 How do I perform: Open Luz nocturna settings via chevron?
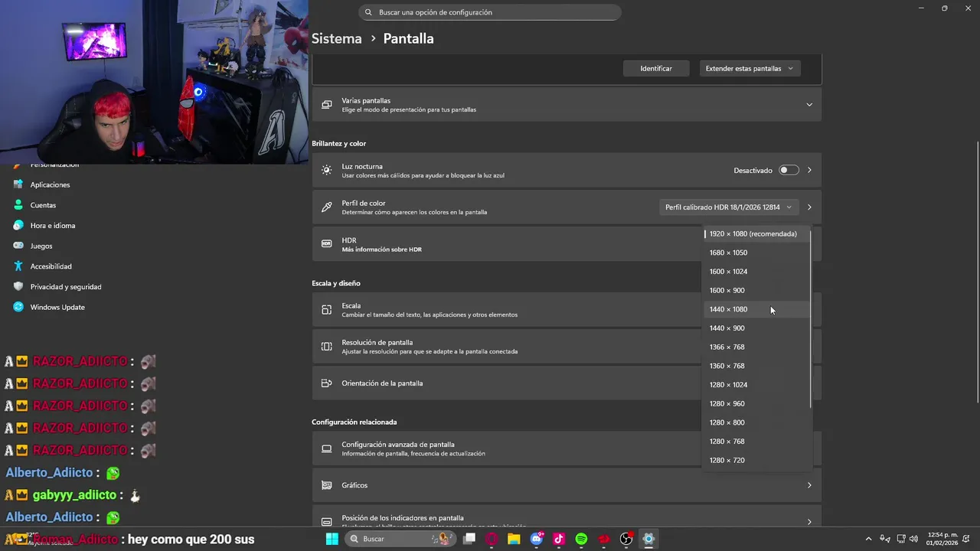(809, 170)
